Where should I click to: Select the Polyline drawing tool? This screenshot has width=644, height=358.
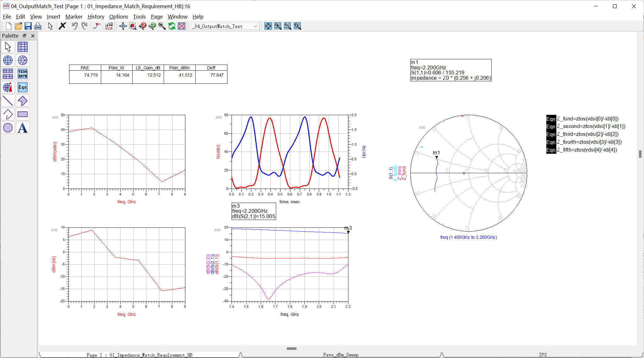click(8, 114)
